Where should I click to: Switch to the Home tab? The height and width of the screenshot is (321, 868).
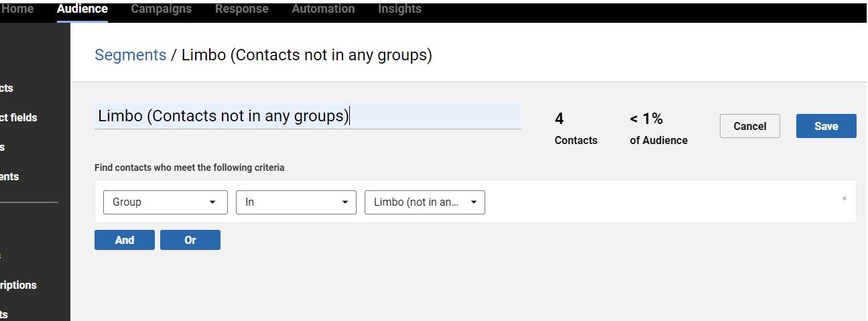coord(18,9)
